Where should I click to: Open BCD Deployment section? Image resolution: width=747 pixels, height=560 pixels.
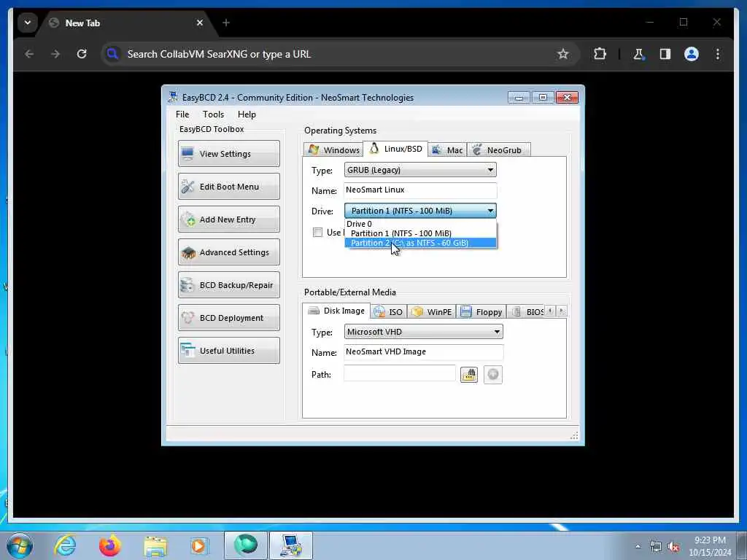(x=228, y=318)
